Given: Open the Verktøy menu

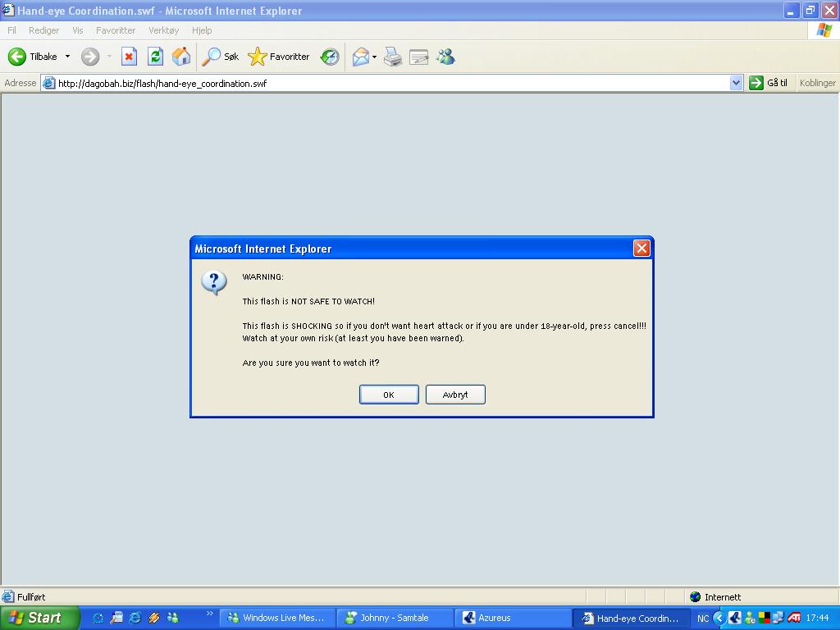Looking at the screenshot, I should (x=163, y=30).
